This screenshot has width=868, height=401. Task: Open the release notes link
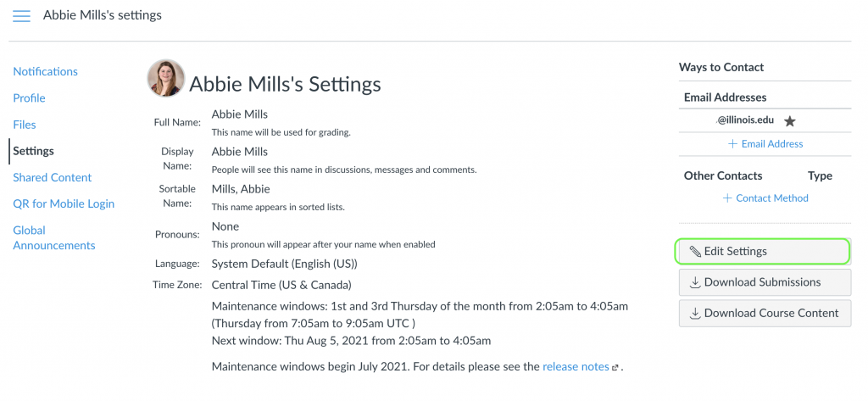click(x=576, y=367)
